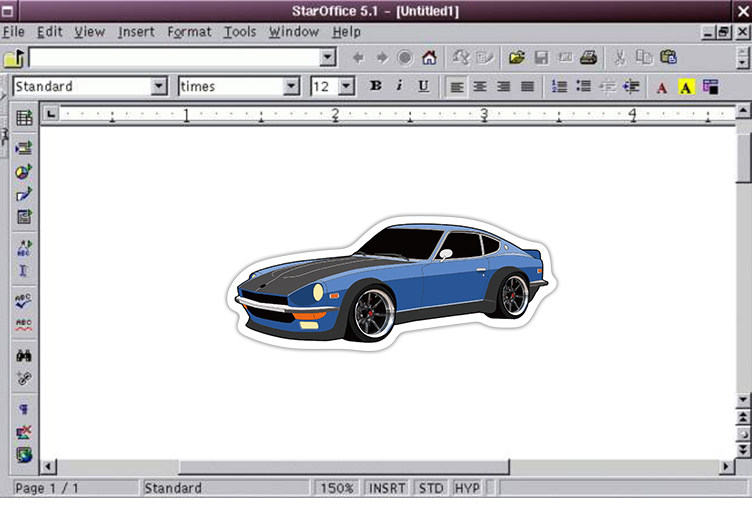
Task: Increase indent with the indent icon
Action: tap(631, 87)
